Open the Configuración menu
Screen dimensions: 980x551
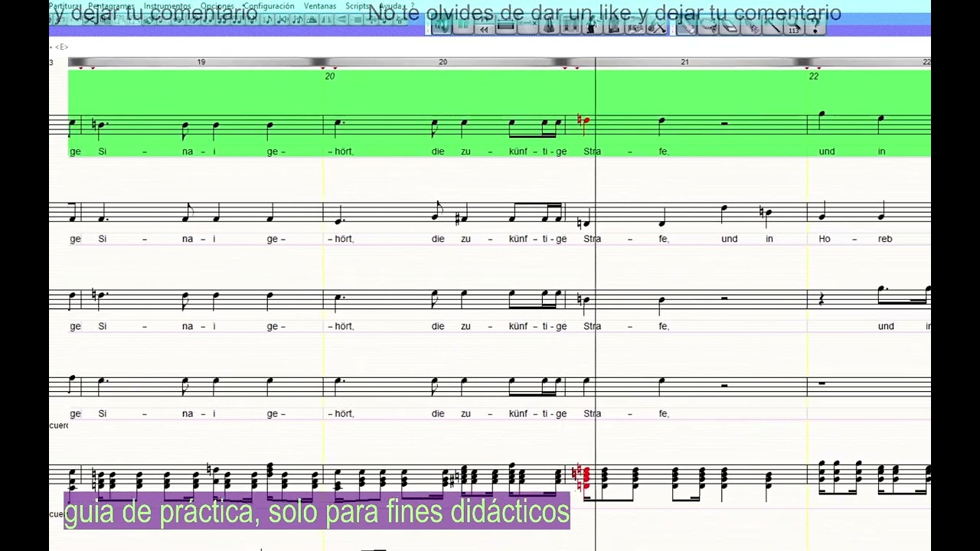pyautogui.click(x=269, y=6)
